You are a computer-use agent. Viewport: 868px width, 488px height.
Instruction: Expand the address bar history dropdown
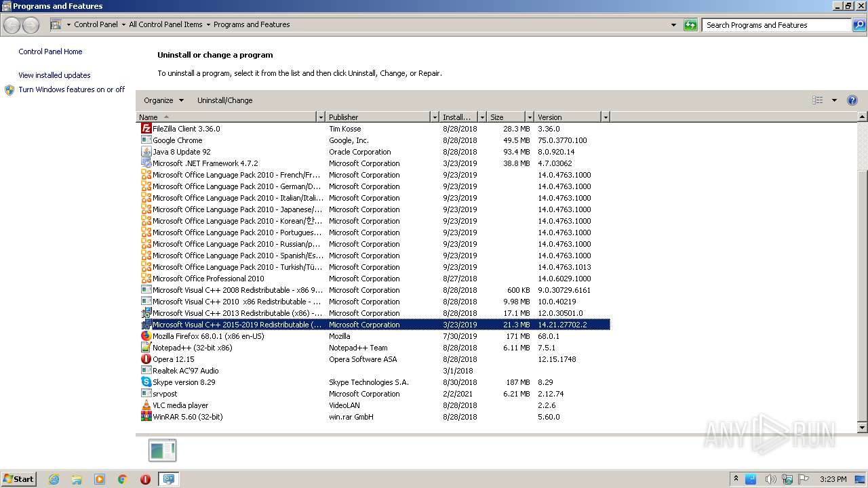pyautogui.click(x=673, y=25)
